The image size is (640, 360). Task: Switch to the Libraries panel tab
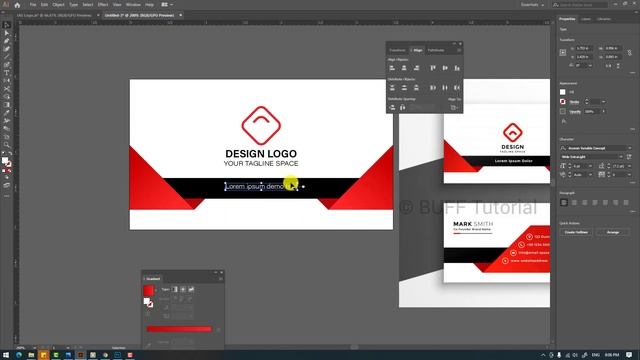pos(604,19)
